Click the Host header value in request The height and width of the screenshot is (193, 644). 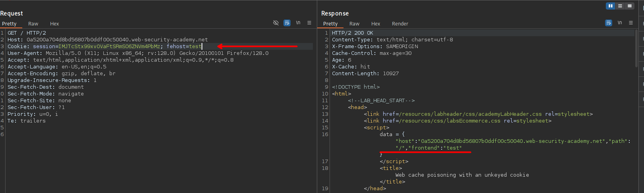coord(117,40)
